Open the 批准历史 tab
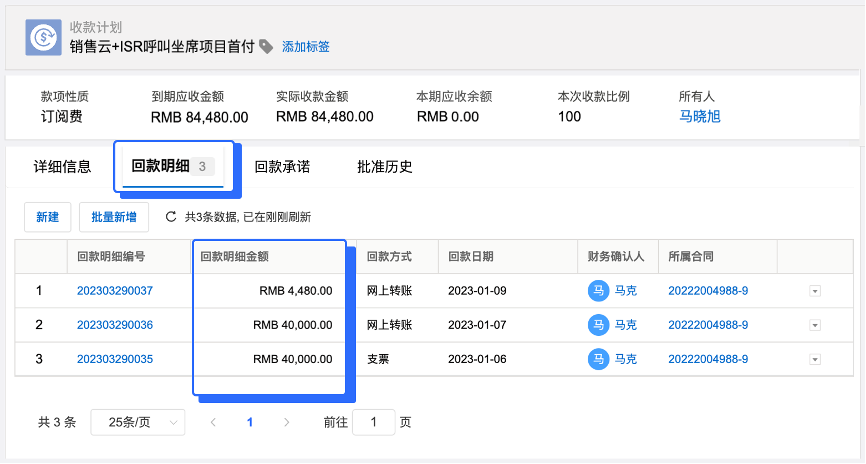Screen dimensions: 866x464 pyautogui.click(x=384, y=167)
